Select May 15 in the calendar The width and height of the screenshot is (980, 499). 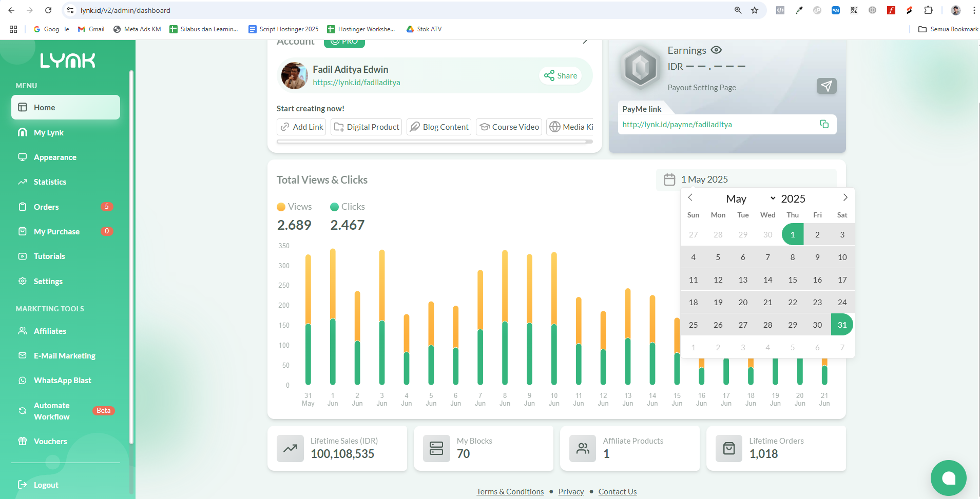792,280
